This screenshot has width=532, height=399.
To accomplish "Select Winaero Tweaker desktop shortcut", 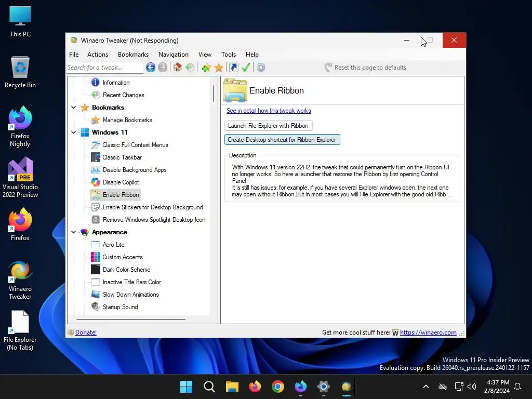I will [x=20, y=280].
